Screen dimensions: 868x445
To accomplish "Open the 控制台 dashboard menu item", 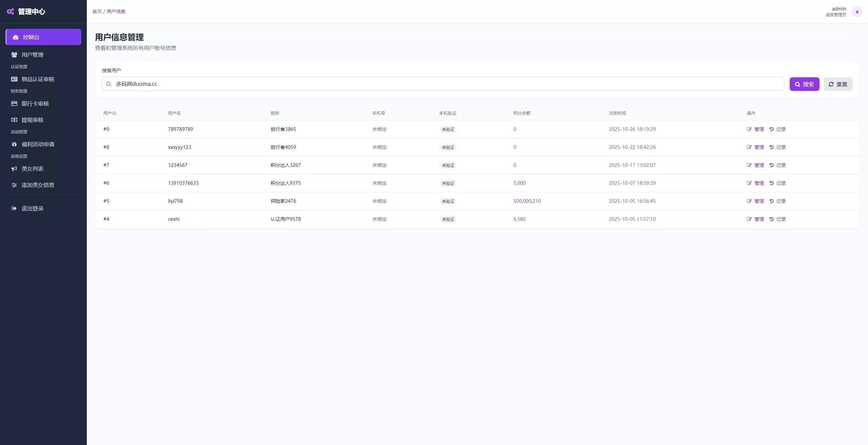I will coord(43,37).
